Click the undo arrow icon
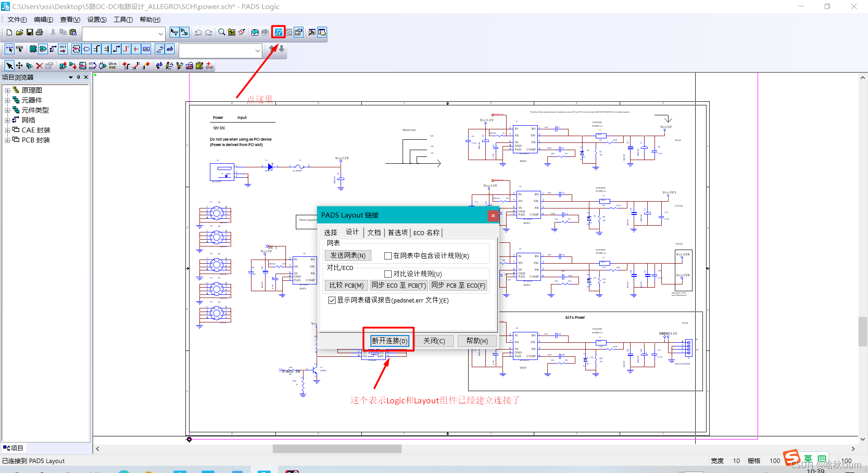Screen dimensions: 868x473 click(198, 32)
